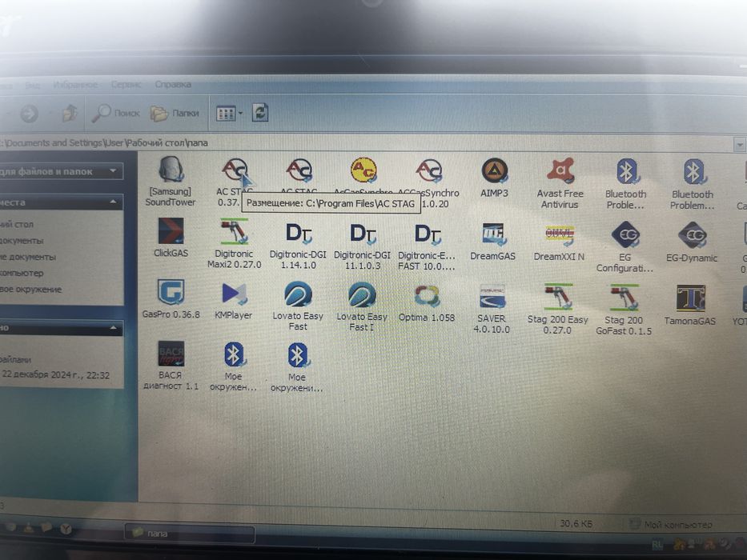Screen dimensions: 747x560
Task: Collapse the 'для файлов и папок' tasks panel
Action: [x=113, y=171]
